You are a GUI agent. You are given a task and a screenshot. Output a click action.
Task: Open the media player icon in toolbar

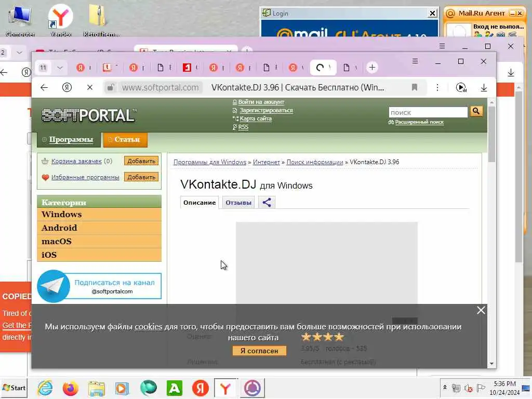click(461, 87)
